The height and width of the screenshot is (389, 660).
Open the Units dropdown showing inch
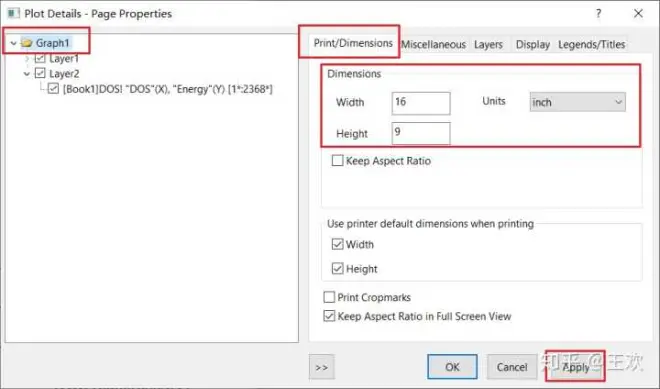[x=578, y=102]
